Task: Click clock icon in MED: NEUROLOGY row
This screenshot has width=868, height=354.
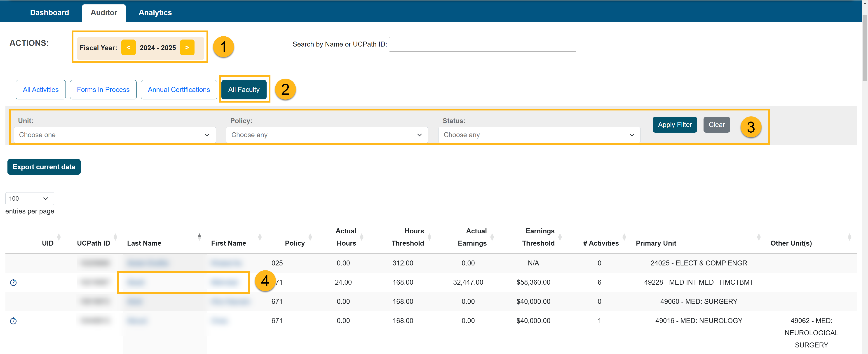Action: tap(13, 321)
